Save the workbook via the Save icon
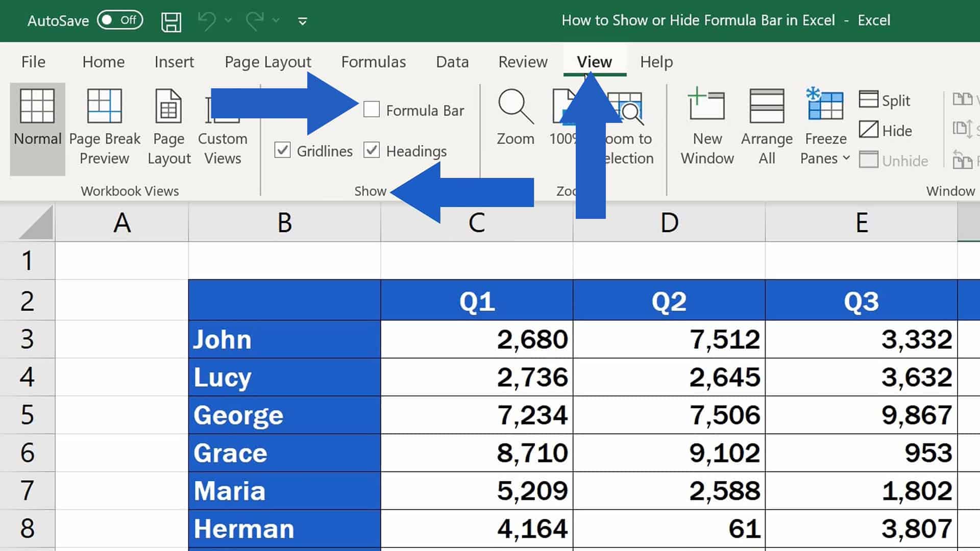 (171, 20)
